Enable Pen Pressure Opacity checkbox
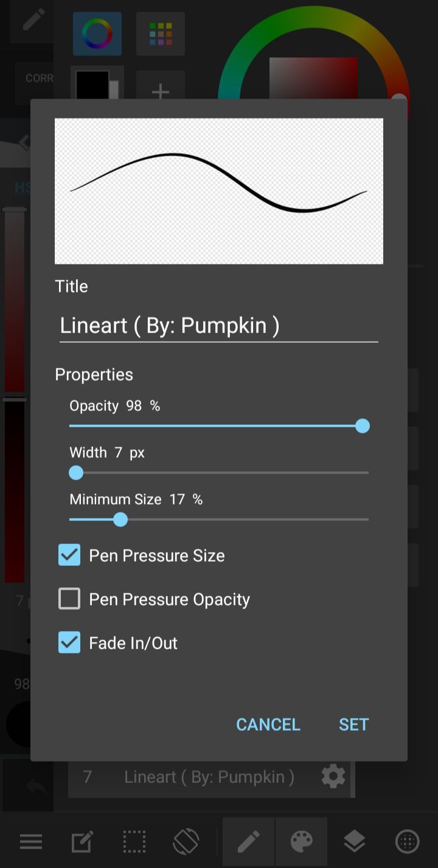The width and height of the screenshot is (438, 868). click(69, 599)
